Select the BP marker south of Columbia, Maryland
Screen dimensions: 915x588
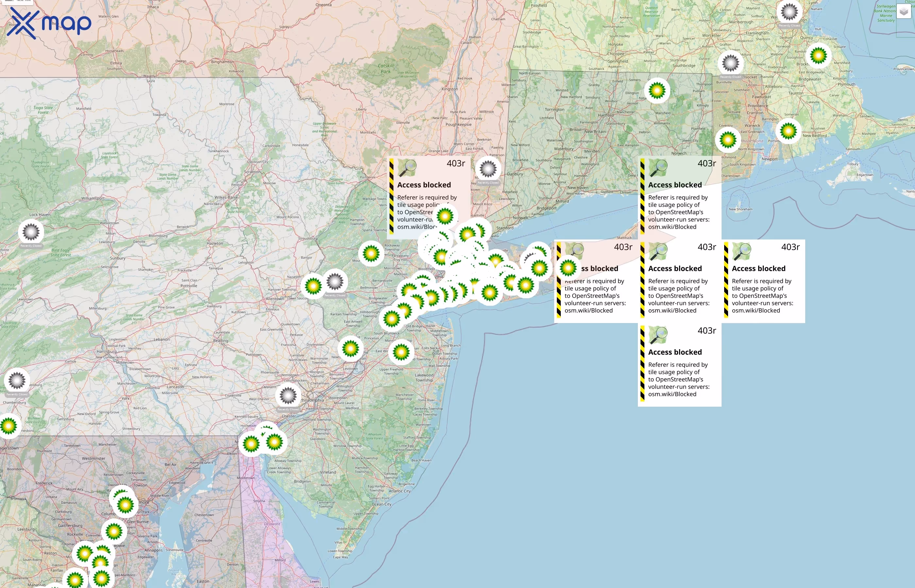pyautogui.click(x=114, y=531)
